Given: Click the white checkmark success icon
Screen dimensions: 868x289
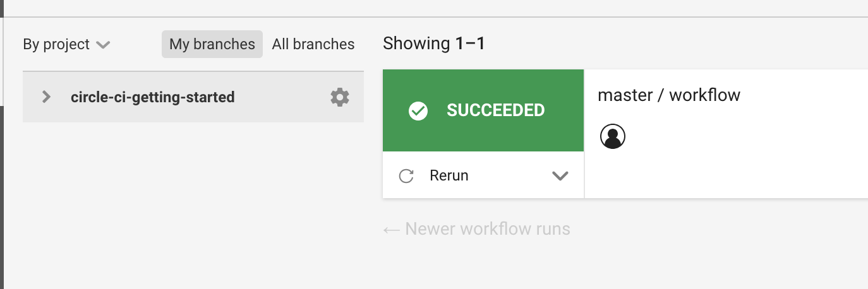Looking at the screenshot, I should [418, 111].
